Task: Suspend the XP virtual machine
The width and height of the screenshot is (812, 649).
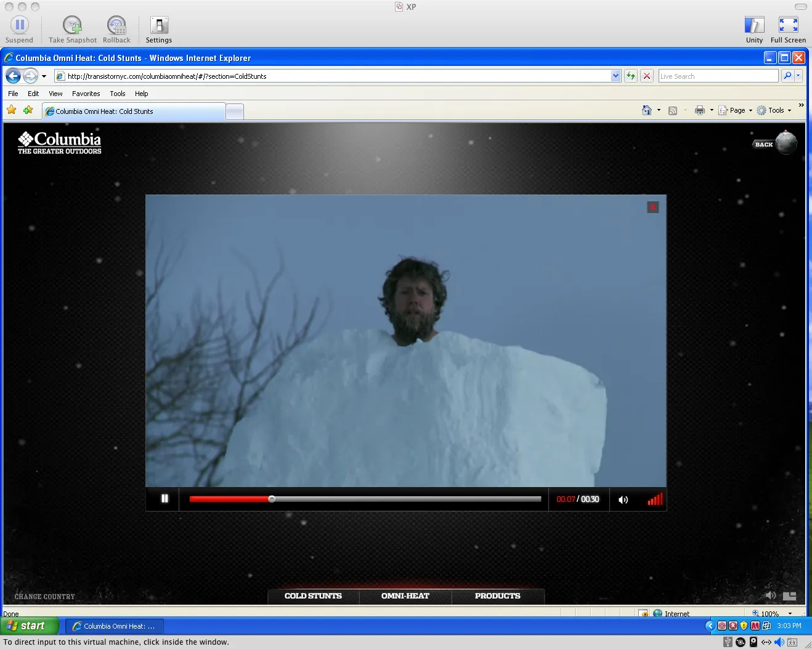Action: click(x=19, y=30)
